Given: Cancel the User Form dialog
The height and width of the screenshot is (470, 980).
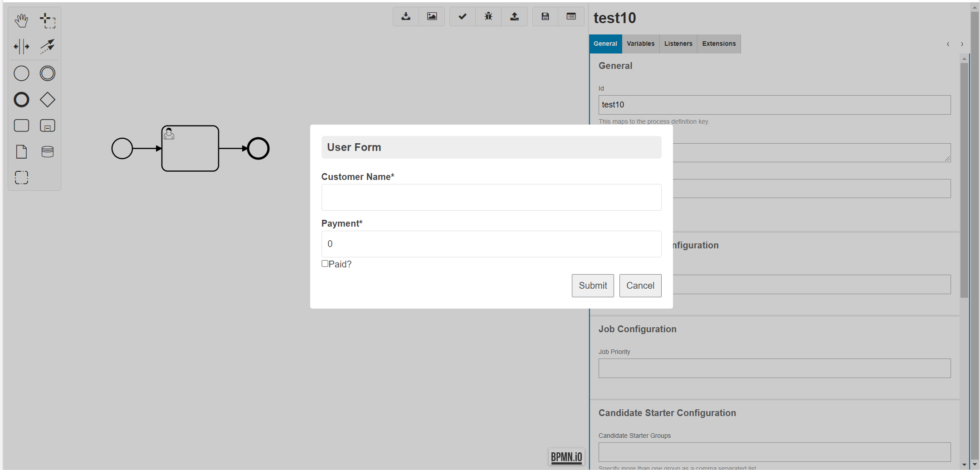Looking at the screenshot, I should click(640, 286).
